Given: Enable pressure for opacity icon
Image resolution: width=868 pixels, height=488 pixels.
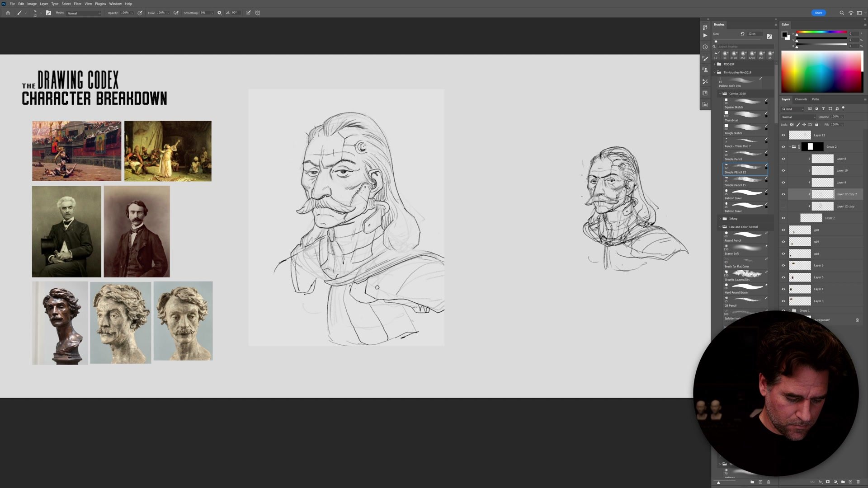Looking at the screenshot, I should point(140,13).
